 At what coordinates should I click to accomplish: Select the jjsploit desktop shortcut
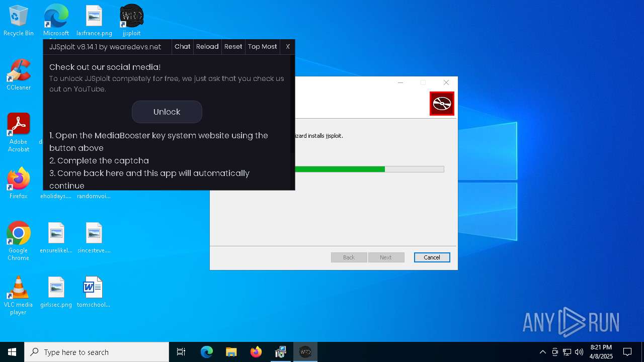pos(131,21)
